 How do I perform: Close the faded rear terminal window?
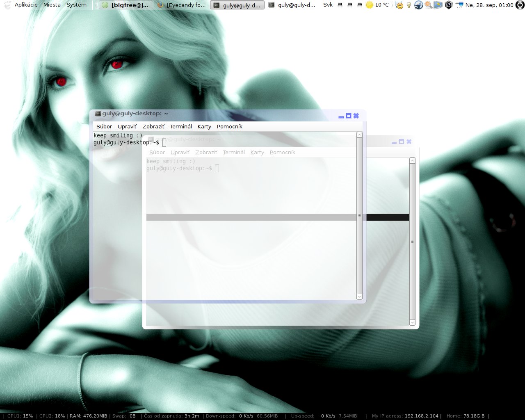click(x=409, y=142)
